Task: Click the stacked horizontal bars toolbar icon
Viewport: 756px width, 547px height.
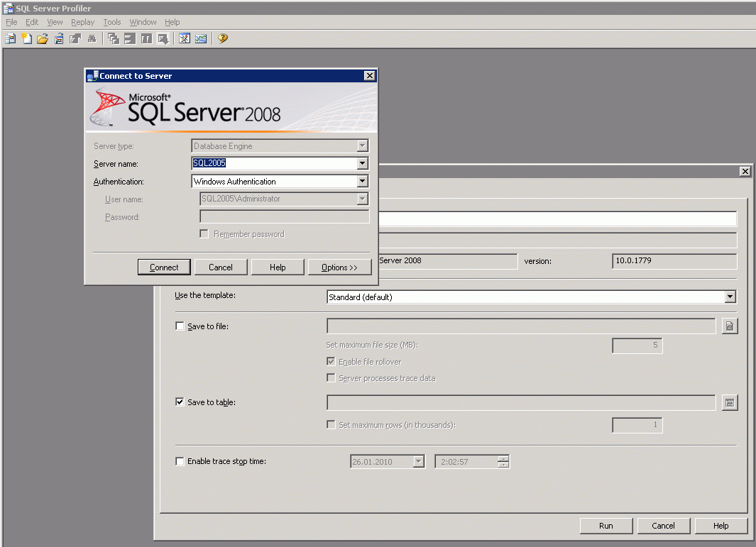Action: coord(130,38)
